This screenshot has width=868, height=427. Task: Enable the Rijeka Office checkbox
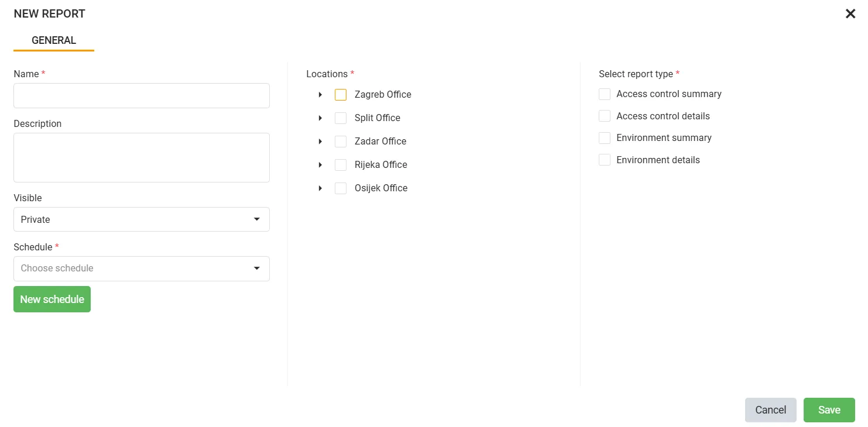341,165
